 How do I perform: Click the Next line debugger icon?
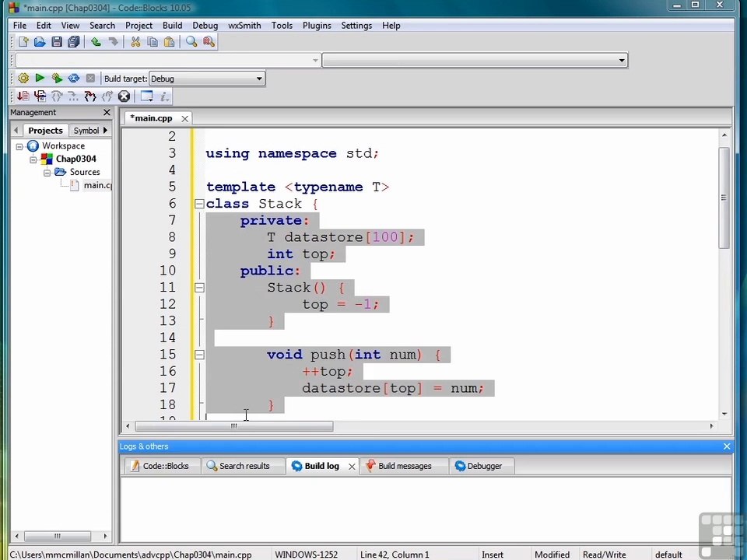[57, 96]
